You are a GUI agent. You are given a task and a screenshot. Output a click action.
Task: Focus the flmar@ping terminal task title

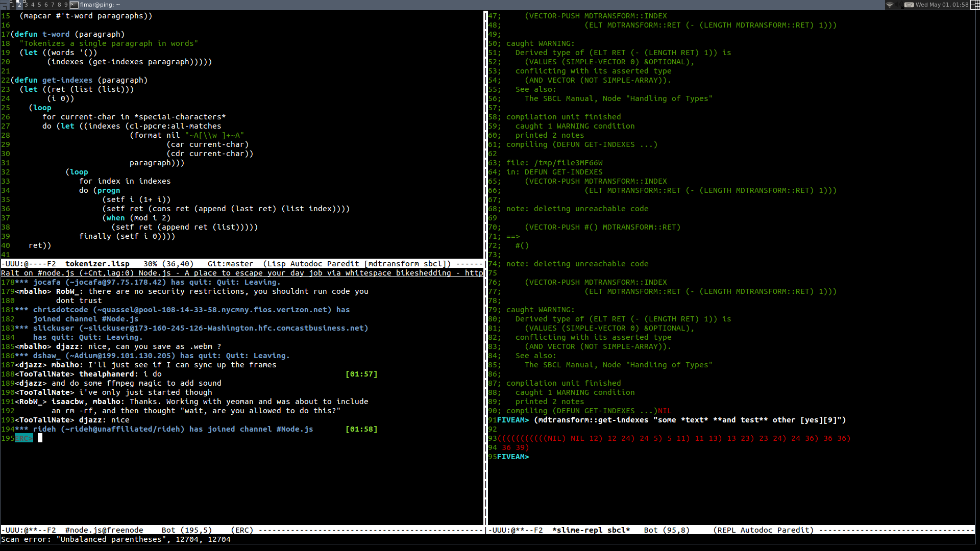point(100,5)
